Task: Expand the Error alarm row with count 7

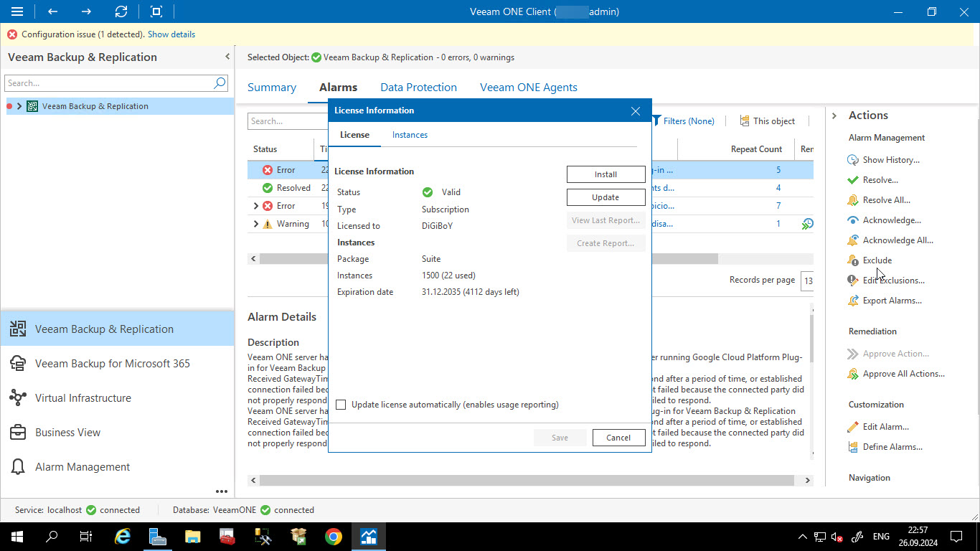Action: point(256,206)
